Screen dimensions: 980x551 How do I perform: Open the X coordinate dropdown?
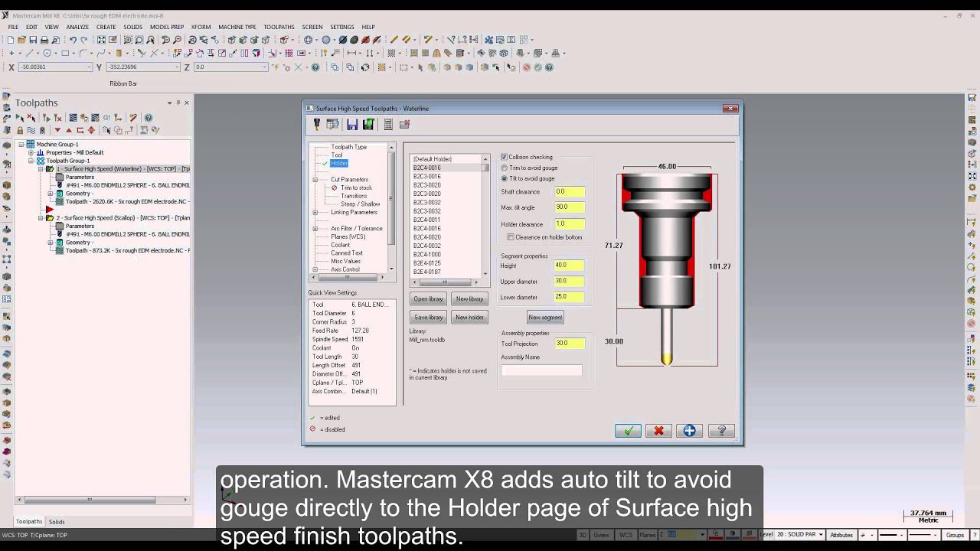click(89, 67)
